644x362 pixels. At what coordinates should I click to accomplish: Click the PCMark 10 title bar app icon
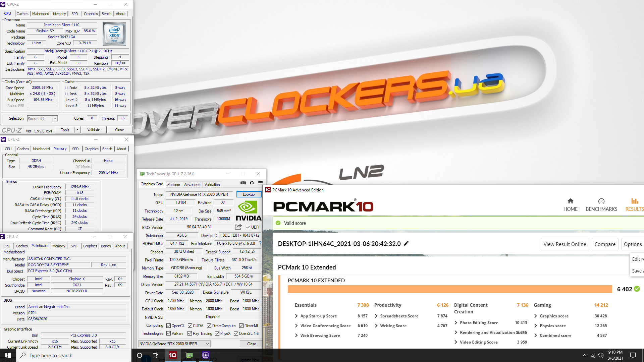pos(268,190)
